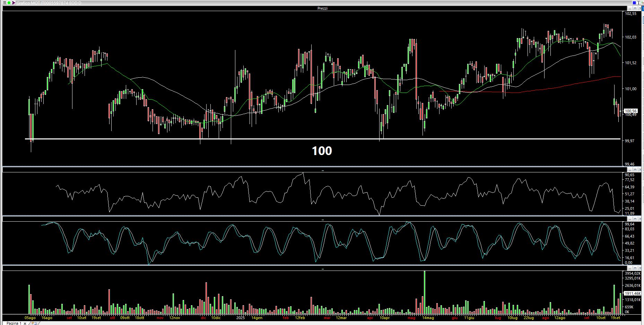Minimize the indicator panel directly below the price chart

pos(630,170)
